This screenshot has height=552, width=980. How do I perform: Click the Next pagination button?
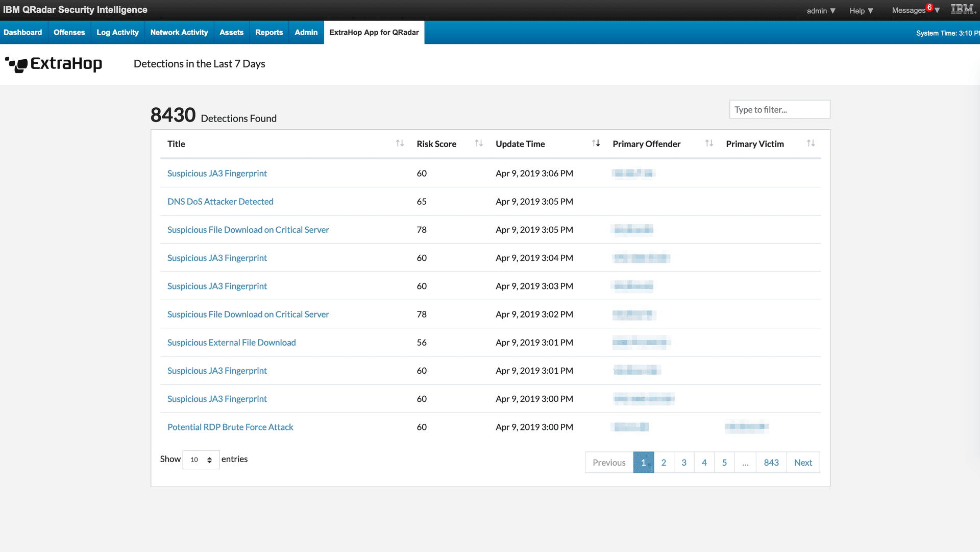803,462
